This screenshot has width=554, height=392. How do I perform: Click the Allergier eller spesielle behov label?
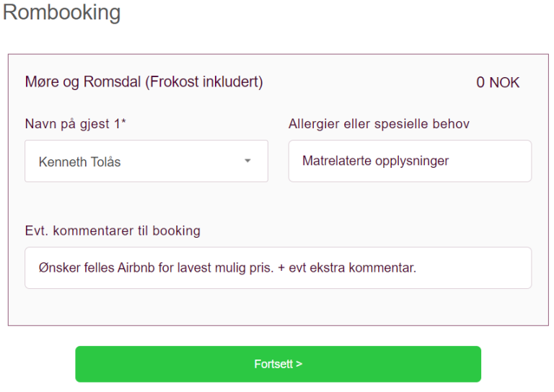click(379, 124)
